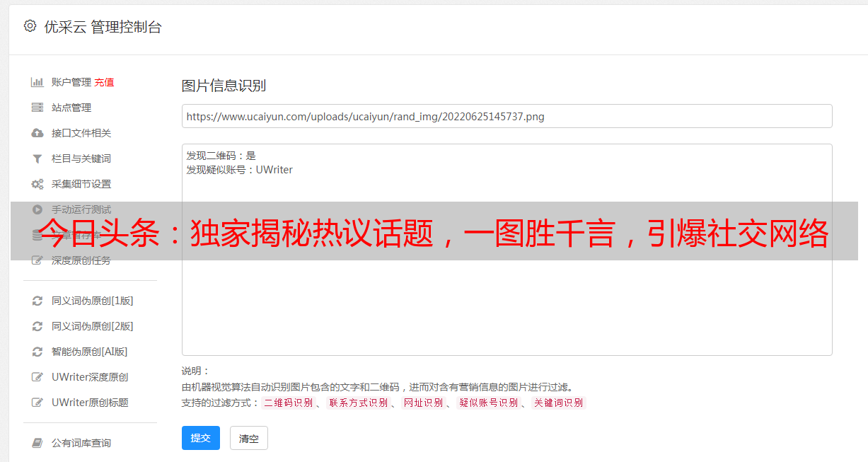Image resolution: width=868 pixels, height=462 pixels.
Task: Click inside the recognition result text area
Action: click(507, 250)
